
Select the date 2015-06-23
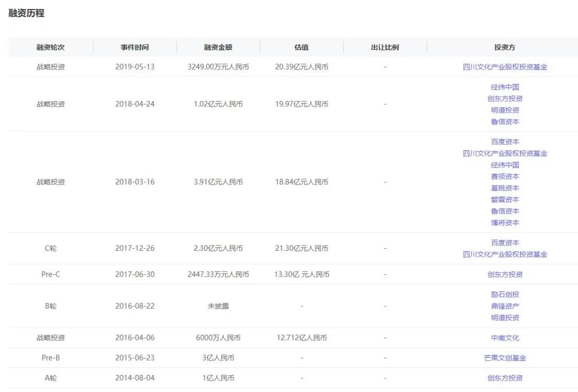click(x=134, y=358)
